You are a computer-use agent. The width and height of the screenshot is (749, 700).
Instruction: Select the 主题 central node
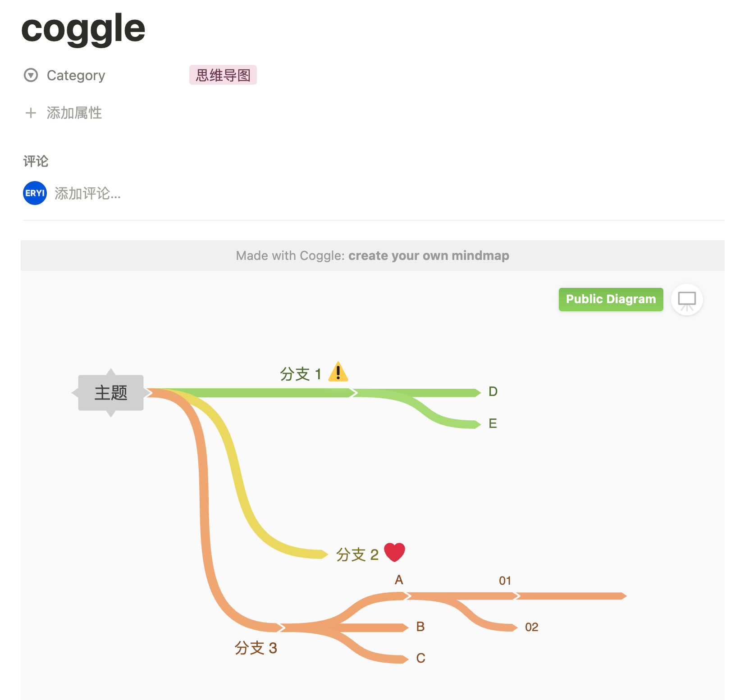(111, 393)
